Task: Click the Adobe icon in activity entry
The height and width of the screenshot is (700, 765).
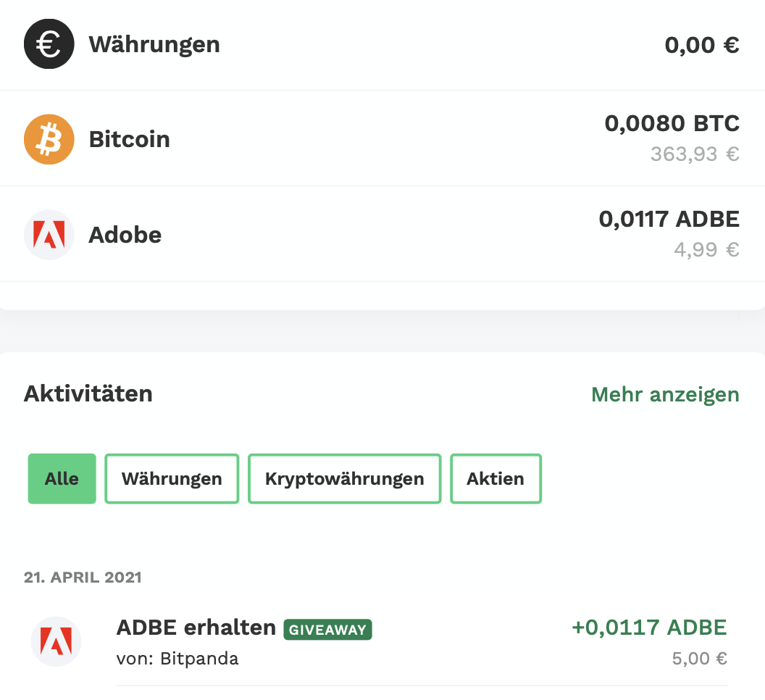Action: (x=56, y=641)
